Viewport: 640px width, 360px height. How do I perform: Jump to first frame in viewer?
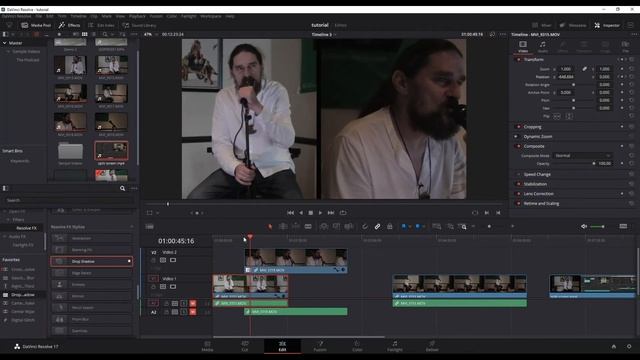pyautogui.click(x=290, y=213)
